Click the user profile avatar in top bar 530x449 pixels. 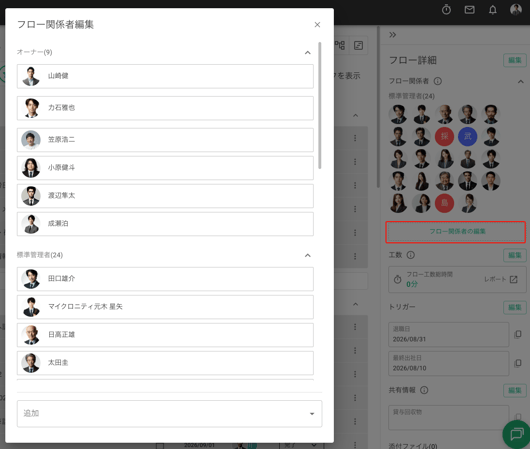point(516,9)
